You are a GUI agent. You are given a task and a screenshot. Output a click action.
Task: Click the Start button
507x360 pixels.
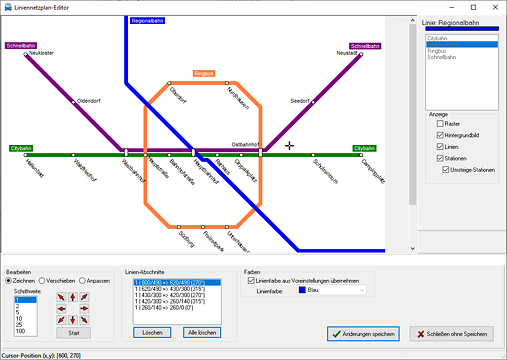[x=73, y=333]
